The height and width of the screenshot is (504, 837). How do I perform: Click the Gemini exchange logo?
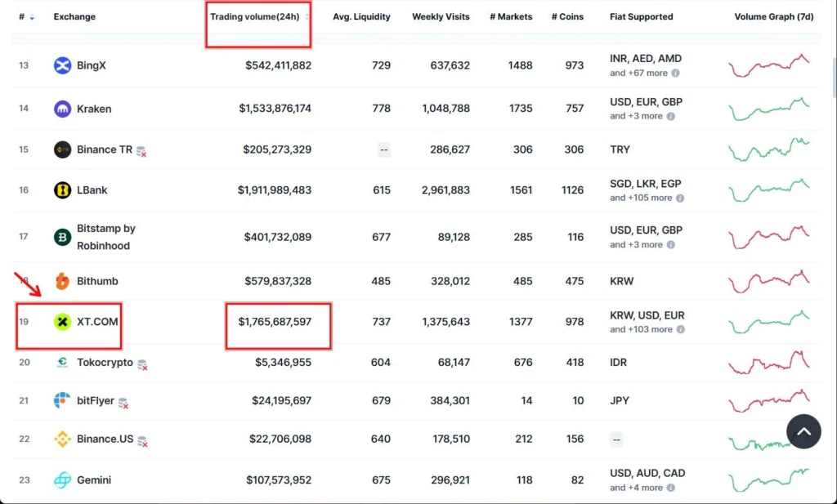click(x=62, y=480)
